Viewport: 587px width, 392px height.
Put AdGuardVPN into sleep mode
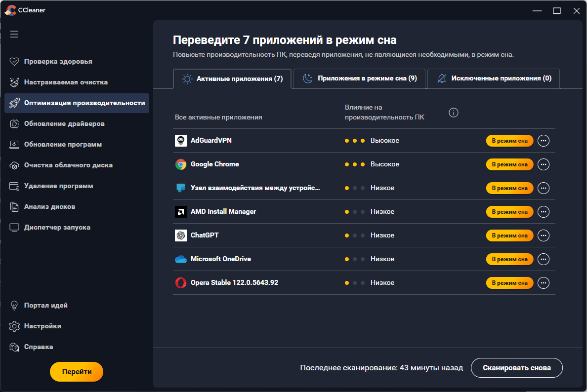point(509,141)
